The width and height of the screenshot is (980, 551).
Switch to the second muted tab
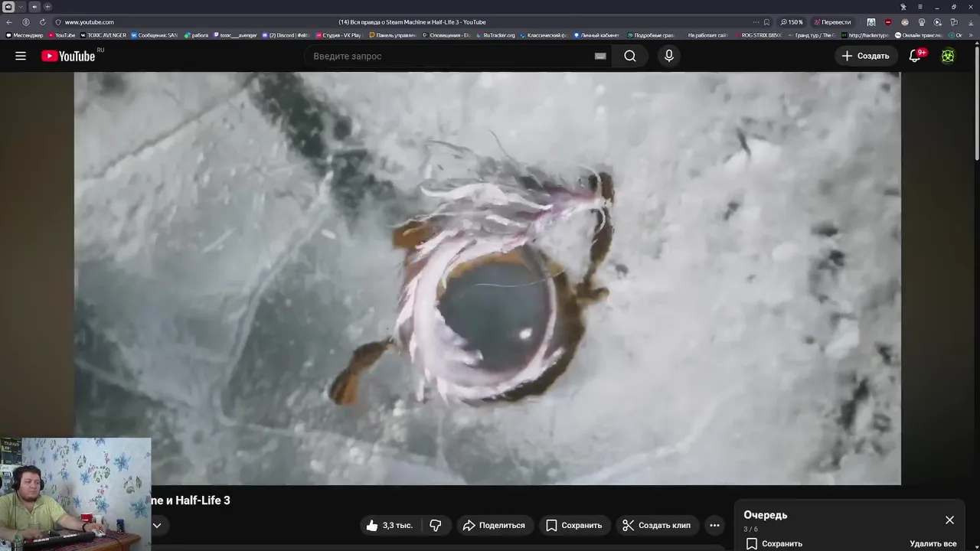coord(34,7)
